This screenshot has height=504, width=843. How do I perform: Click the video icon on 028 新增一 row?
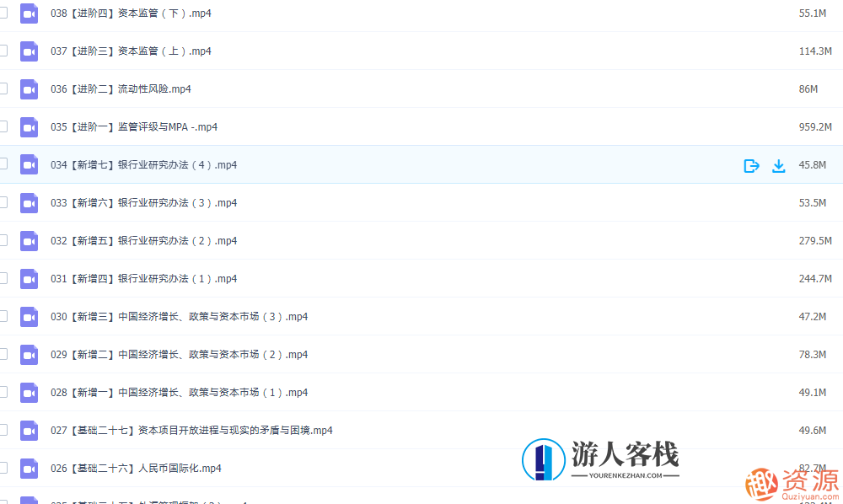pyautogui.click(x=29, y=392)
